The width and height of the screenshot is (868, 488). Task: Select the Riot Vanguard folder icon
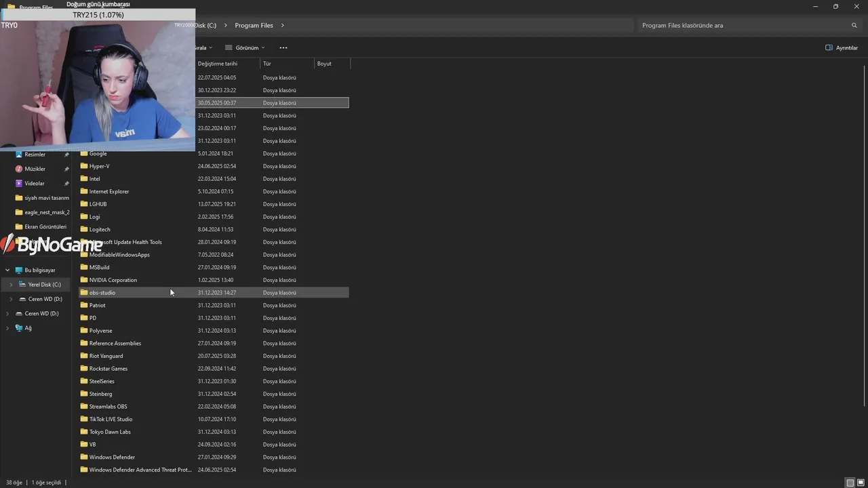pyautogui.click(x=84, y=356)
